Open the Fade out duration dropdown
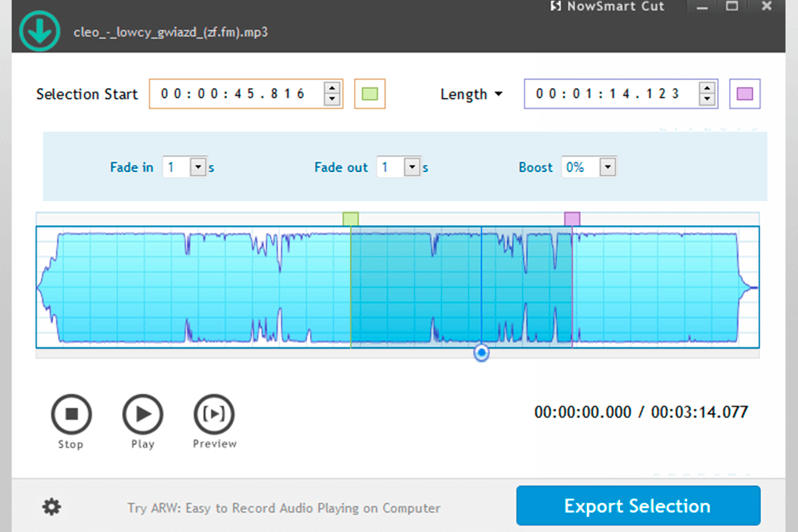Viewport: 798px width, 532px height. tap(411, 167)
